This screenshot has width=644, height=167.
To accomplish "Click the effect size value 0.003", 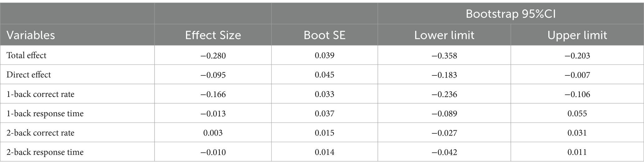I will point(213,133).
